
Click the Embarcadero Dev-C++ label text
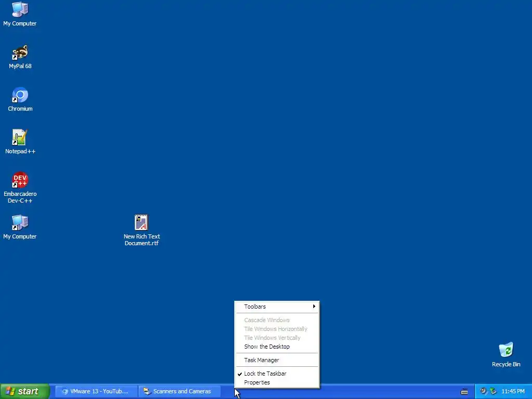[20, 197]
